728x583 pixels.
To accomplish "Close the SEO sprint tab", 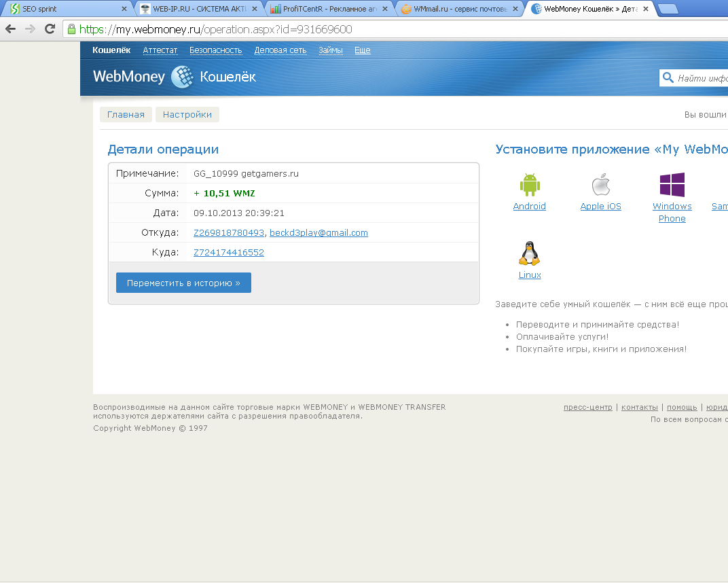I will tap(124, 9).
